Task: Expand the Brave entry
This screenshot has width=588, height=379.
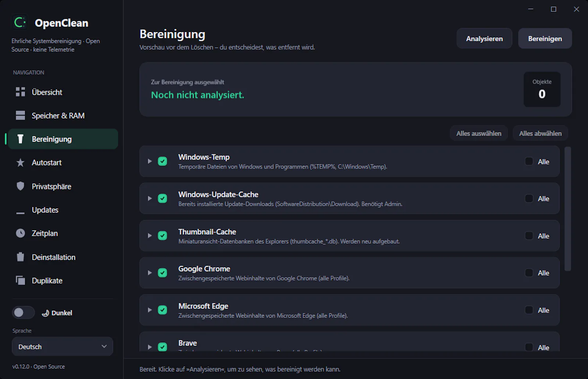Action: pyautogui.click(x=150, y=347)
